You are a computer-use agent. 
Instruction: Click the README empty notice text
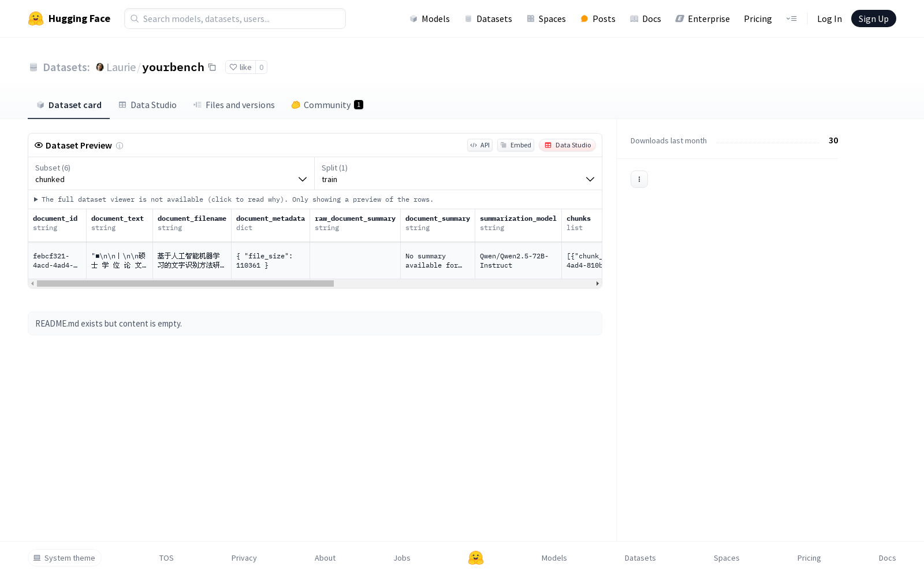pos(109,324)
